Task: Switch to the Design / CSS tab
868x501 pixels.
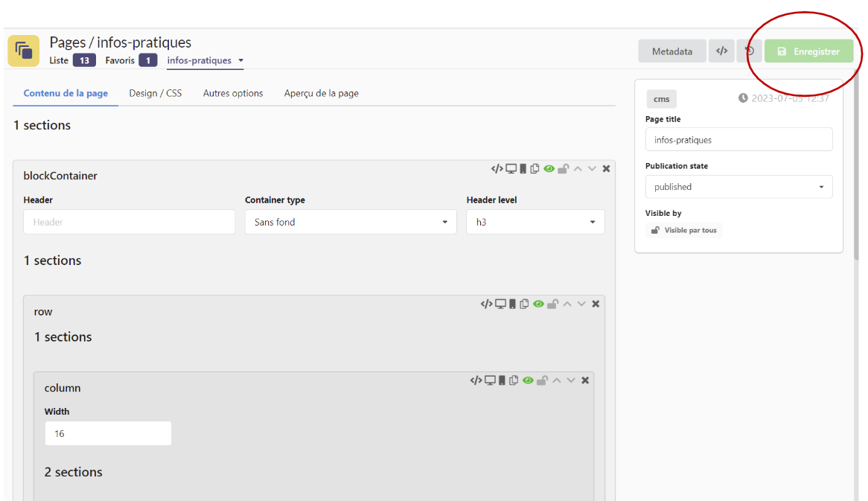Action: tap(155, 93)
